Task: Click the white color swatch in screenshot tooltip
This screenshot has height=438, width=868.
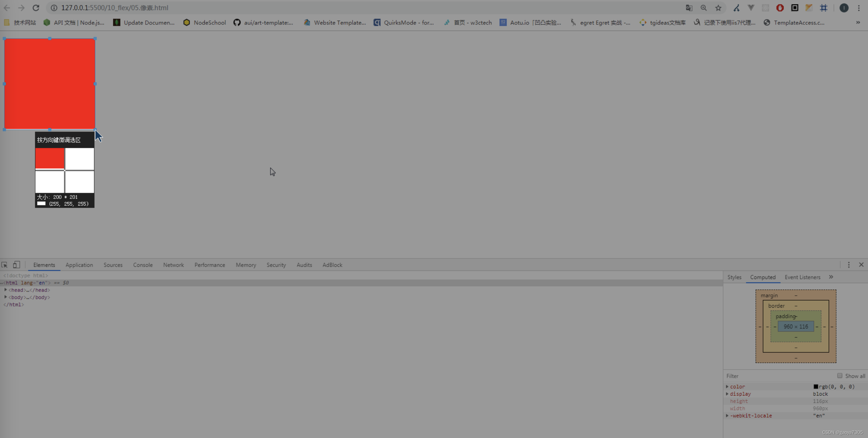Action: pyautogui.click(x=41, y=203)
